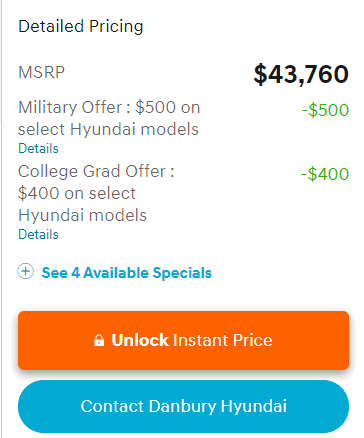The width and height of the screenshot is (364, 438).
Task: Click the MSRP label
Action: tap(42, 72)
